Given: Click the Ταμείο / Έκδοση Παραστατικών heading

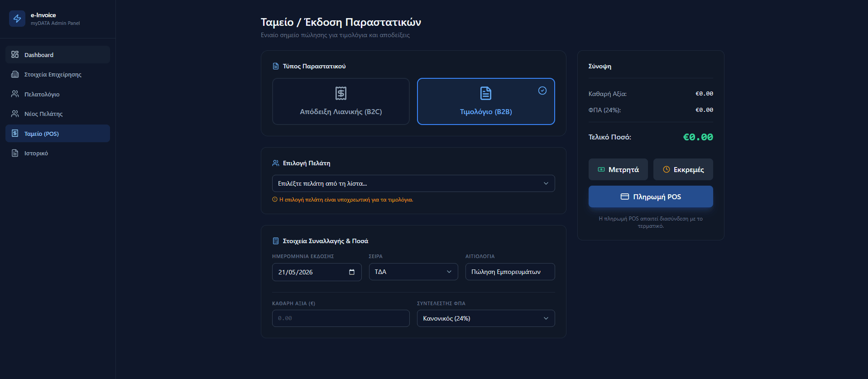Looking at the screenshot, I should 341,22.
